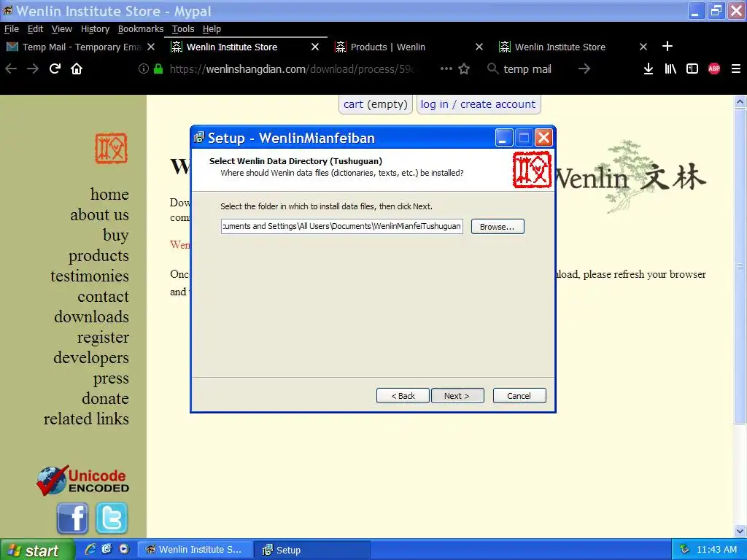Launch Internet Explorer from quick launch
Screen dimensions: 747x560
click(90, 549)
